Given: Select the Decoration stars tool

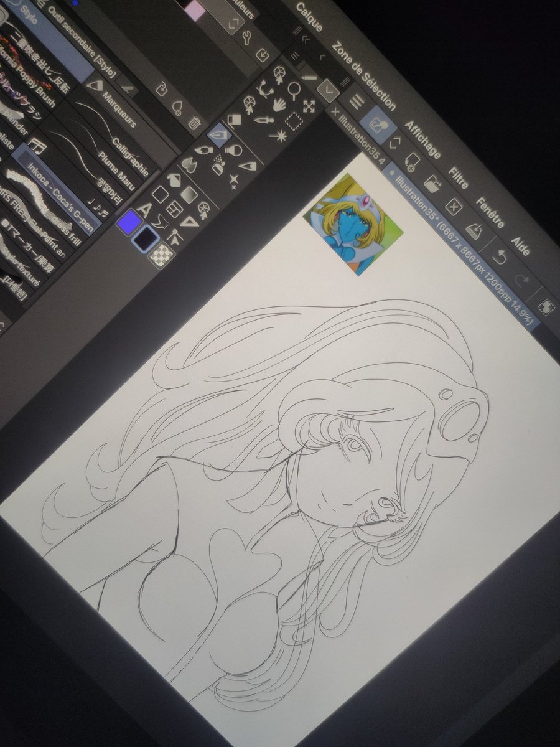Looking at the screenshot, I should [x=234, y=181].
